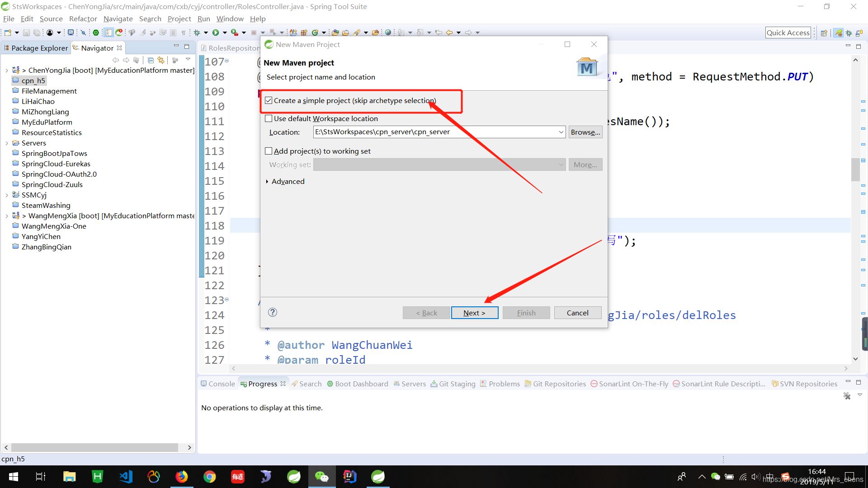Click the Run Last Tool icon
Image resolution: width=868 pixels, height=488 pixels.
(x=235, y=33)
